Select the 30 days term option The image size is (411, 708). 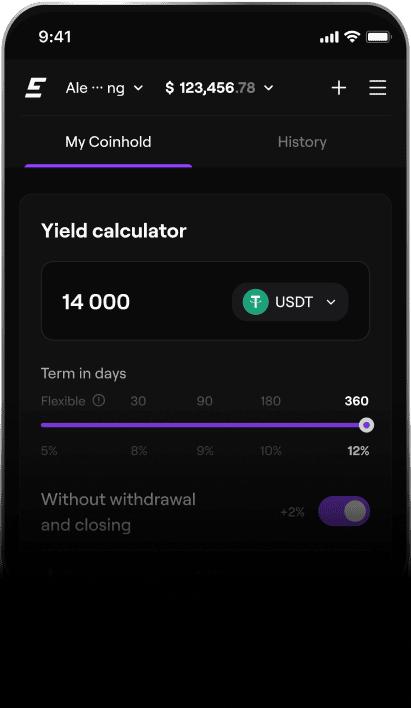tap(138, 401)
